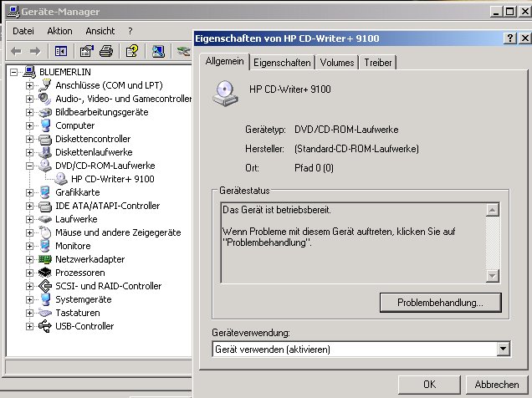Toggle the console tree pane toolbar icon
532x398 pixels.
pos(61,52)
